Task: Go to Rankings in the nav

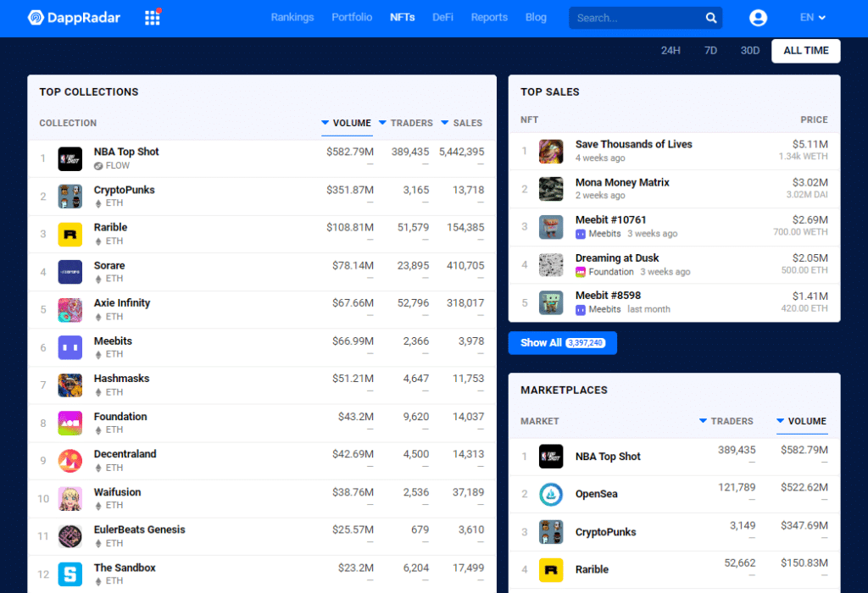Action: point(292,17)
